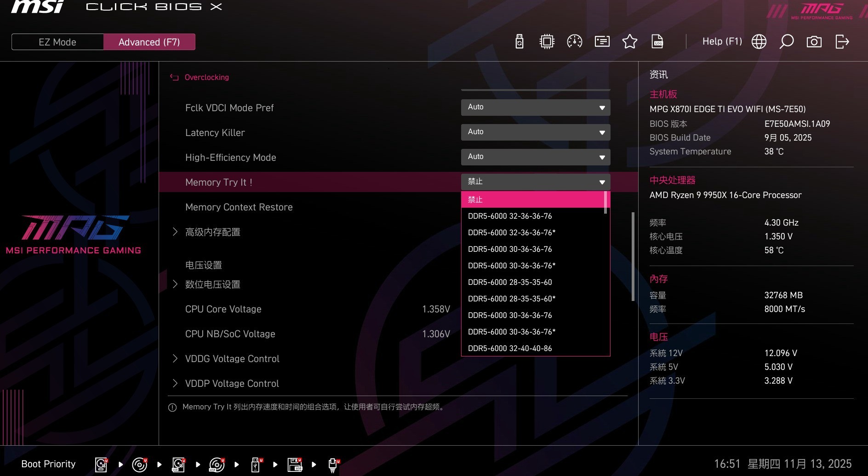Take a BIOS screenshot with camera icon

point(814,41)
